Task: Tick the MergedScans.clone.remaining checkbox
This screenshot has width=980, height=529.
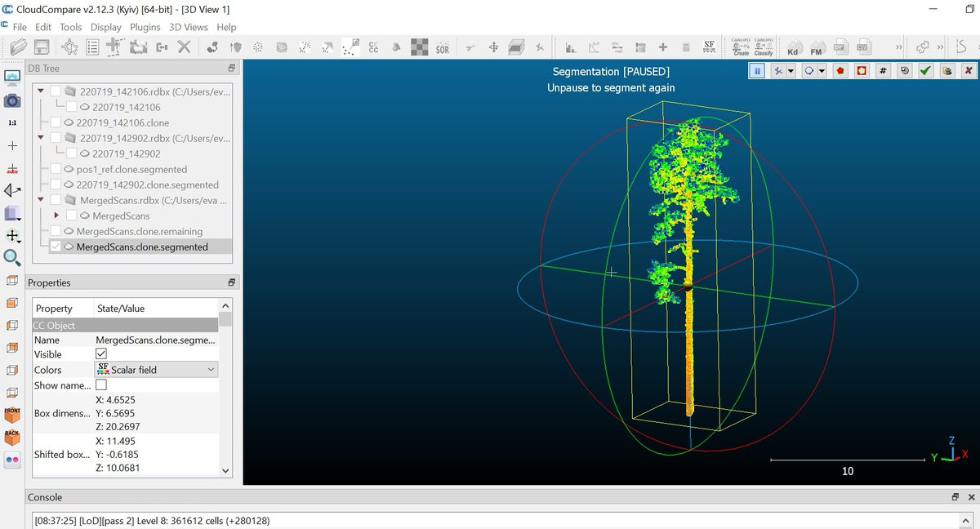Action: point(56,231)
